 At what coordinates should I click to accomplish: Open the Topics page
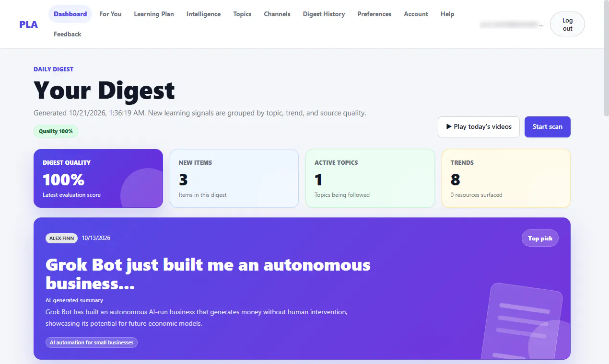point(242,14)
